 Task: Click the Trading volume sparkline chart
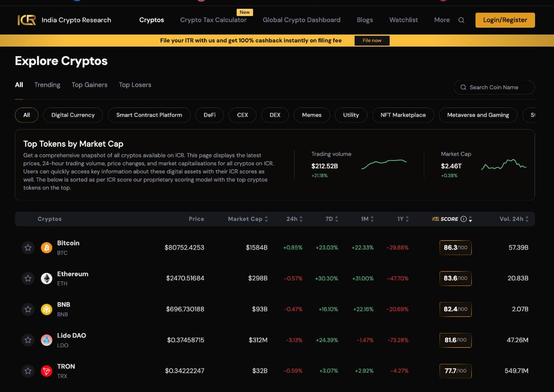(384, 164)
